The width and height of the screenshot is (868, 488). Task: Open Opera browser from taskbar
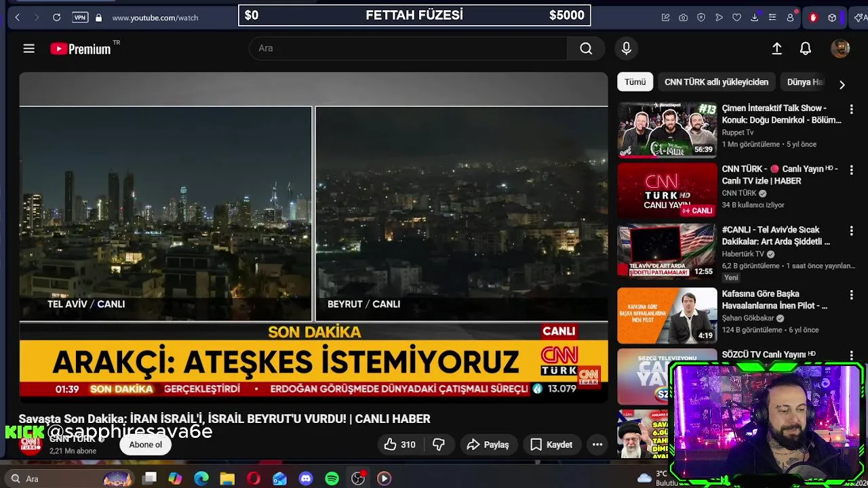tap(254, 479)
